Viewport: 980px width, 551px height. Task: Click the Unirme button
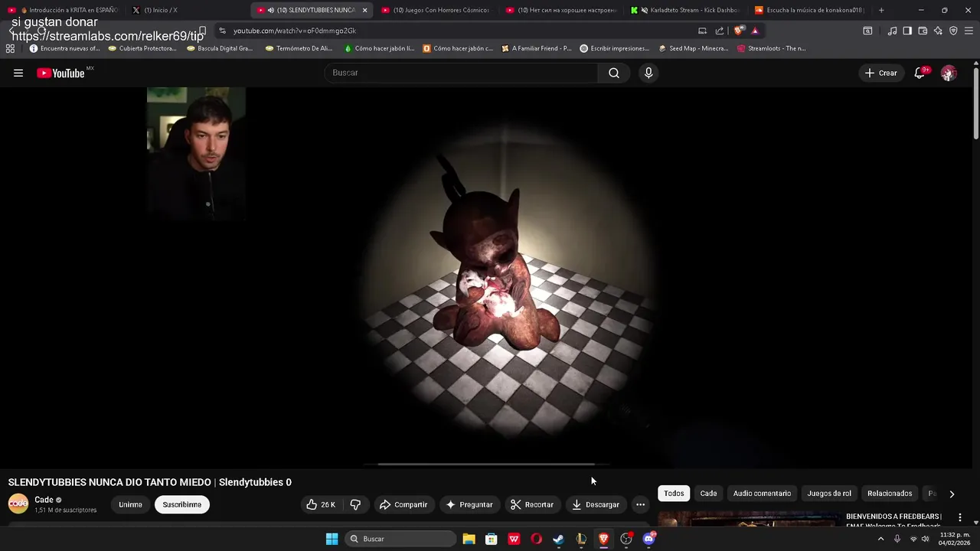tap(130, 504)
